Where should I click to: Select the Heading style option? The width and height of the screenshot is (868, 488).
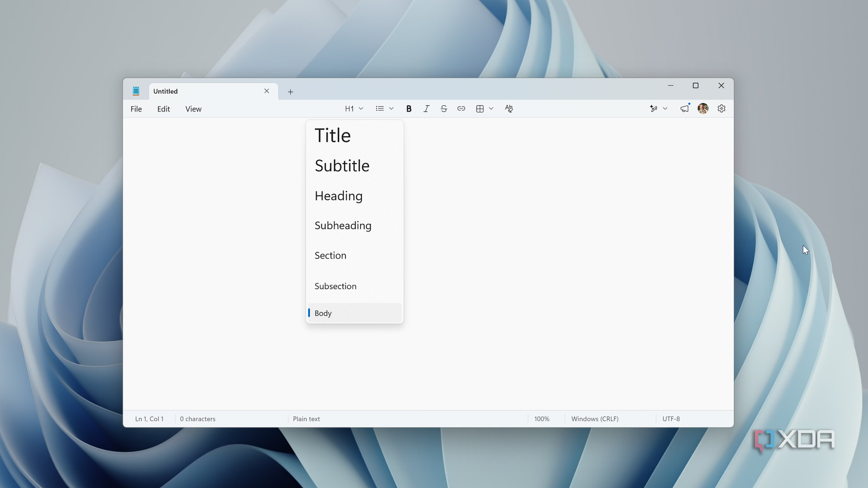(355, 196)
